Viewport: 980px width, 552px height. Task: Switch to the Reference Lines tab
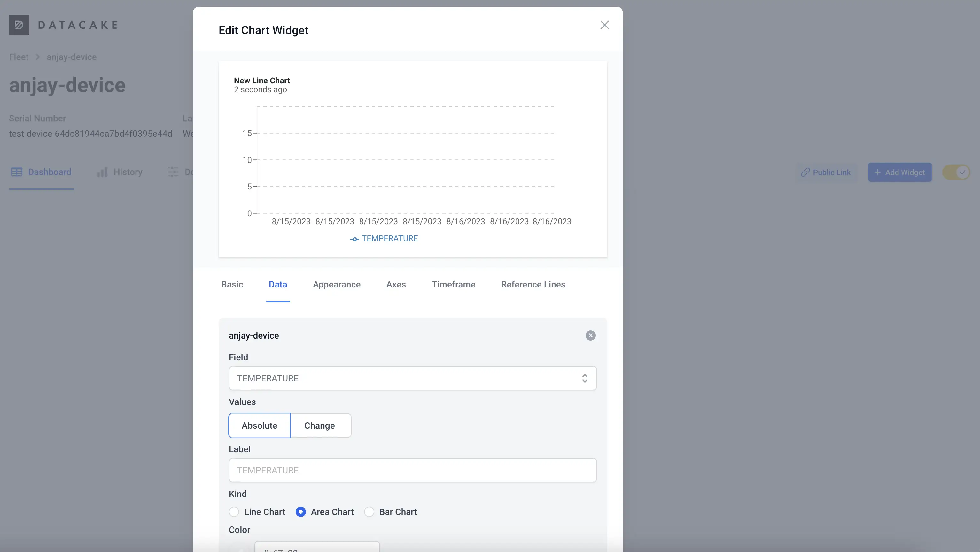[x=533, y=284]
